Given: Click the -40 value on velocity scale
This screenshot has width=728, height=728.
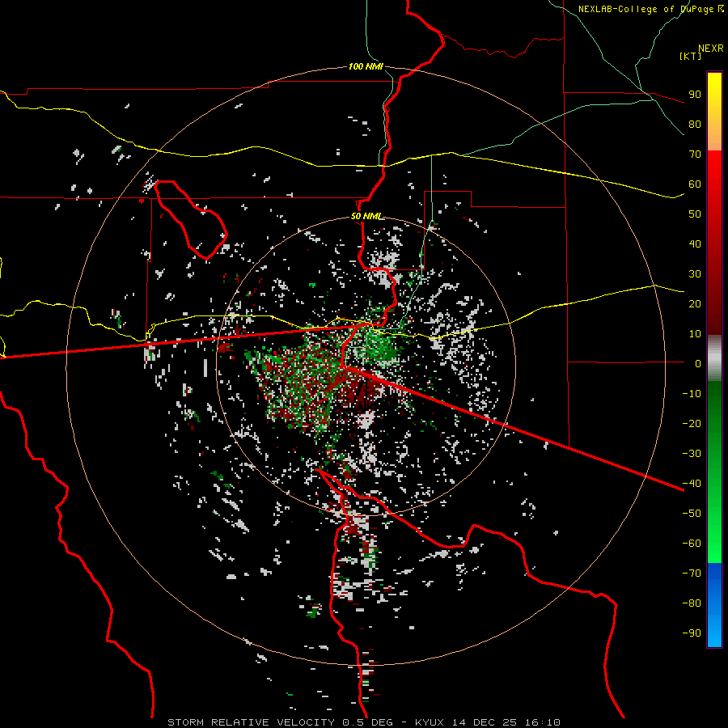Looking at the screenshot, I should (x=692, y=484).
